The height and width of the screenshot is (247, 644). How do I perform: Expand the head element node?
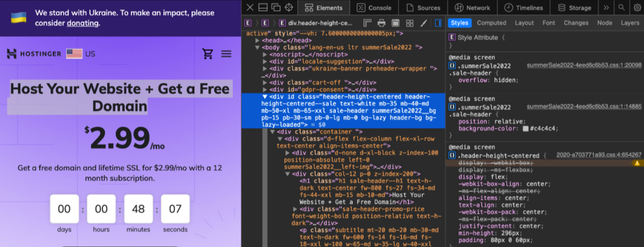point(257,41)
